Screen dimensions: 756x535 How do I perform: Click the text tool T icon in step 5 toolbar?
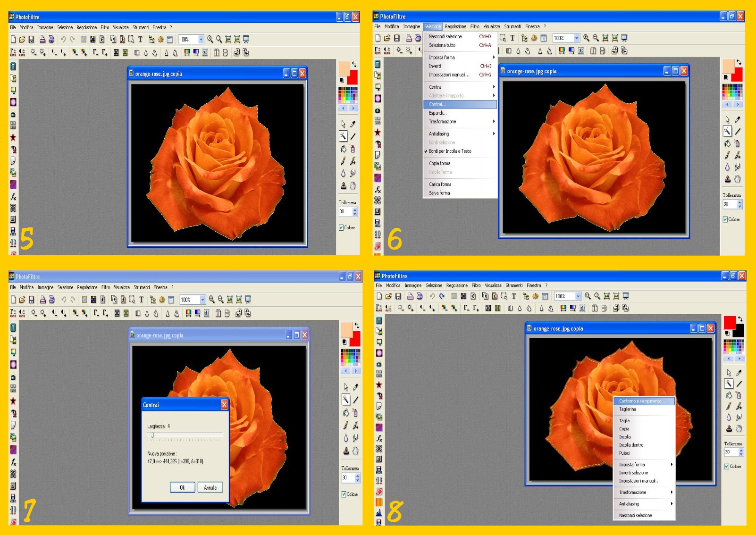coord(140,40)
